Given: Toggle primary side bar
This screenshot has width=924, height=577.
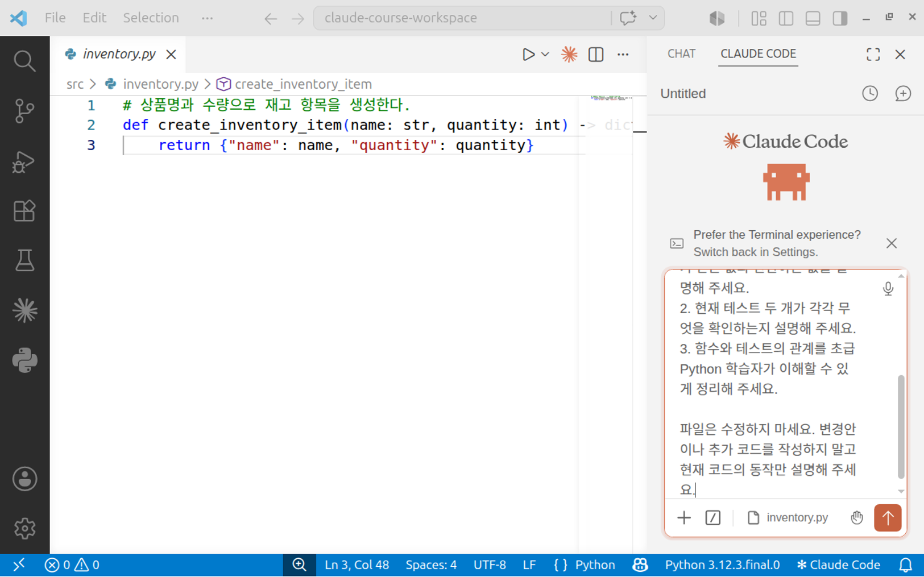Looking at the screenshot, I should click(x=786, y=18).
